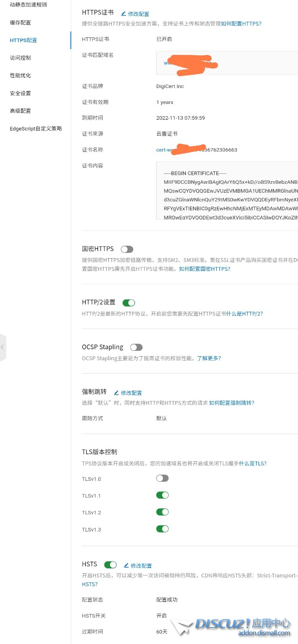Image resolution: width=298 pixels, height=644 pixels.
Task: Click the edit pencil icon beside HSTS
Action: coord(126,565)
